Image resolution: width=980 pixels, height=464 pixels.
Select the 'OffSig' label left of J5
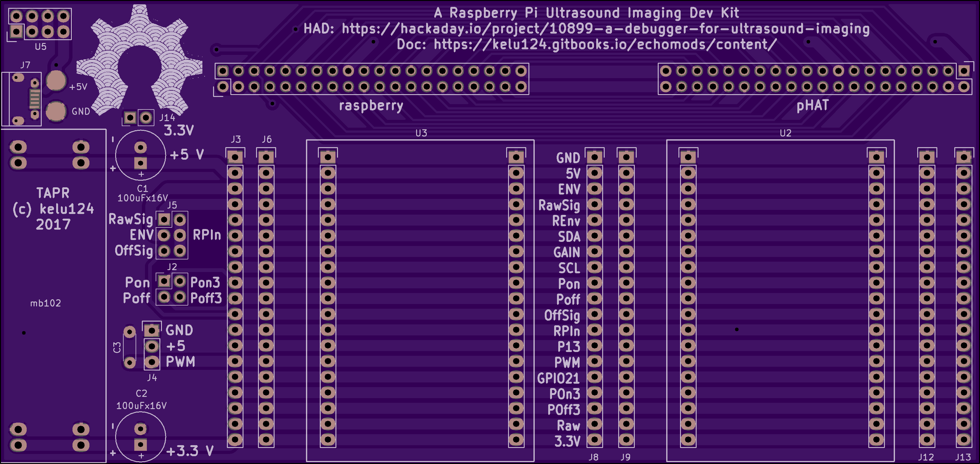pyautogui.click(x=134, y=251)
